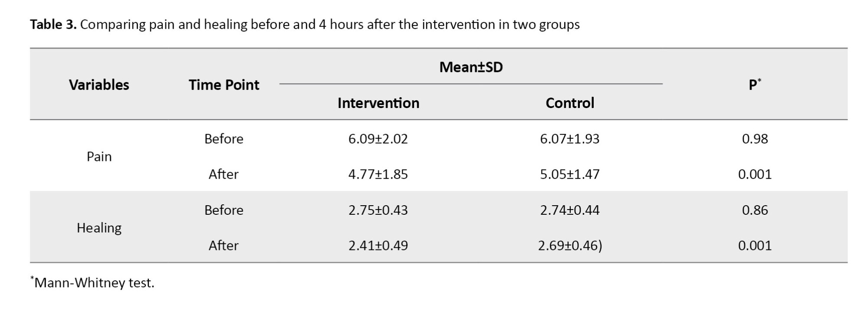The height and width of the screenshot is (318, 868).
Task: Click the 6.09±2.02 intervention value
Action: pos(378,139)
